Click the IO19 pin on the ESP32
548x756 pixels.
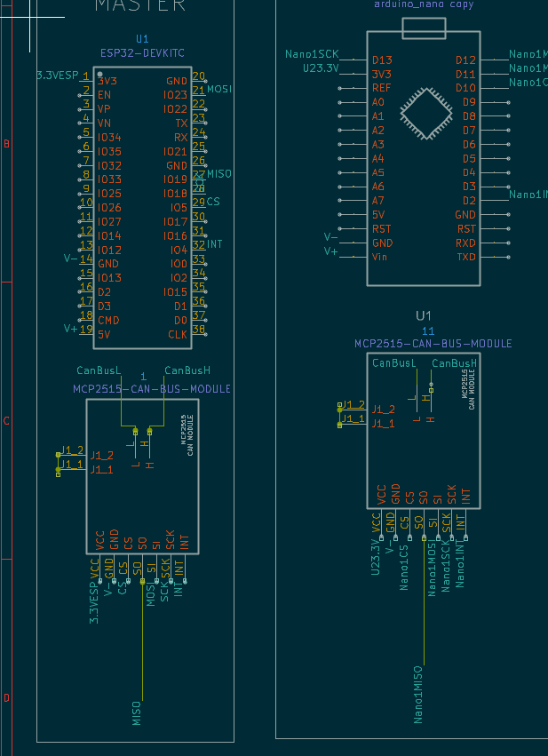[x=175, y=179]
